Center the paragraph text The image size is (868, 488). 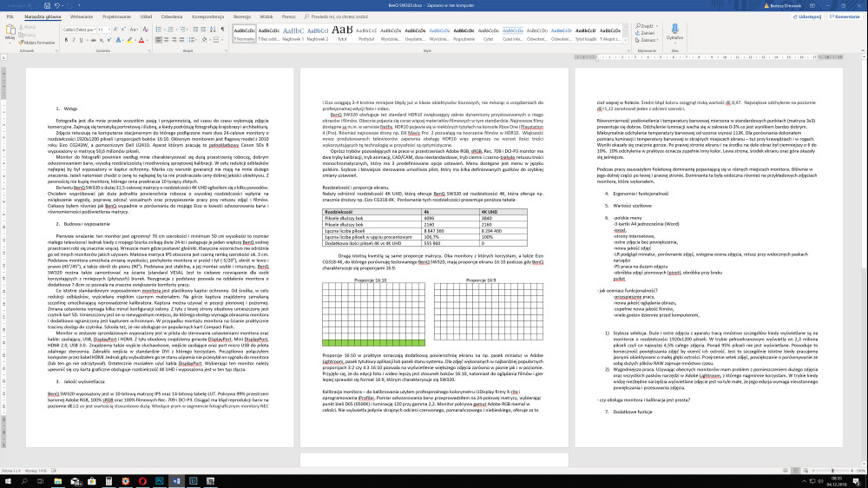pos(166,40)
